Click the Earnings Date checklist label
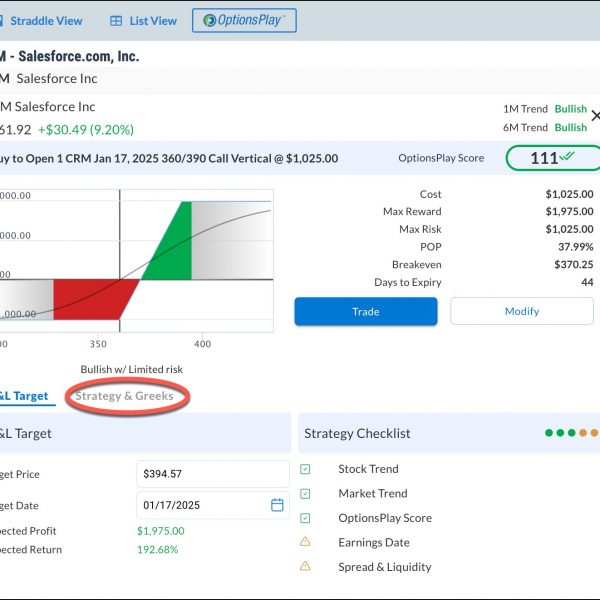 pos(374,542)
